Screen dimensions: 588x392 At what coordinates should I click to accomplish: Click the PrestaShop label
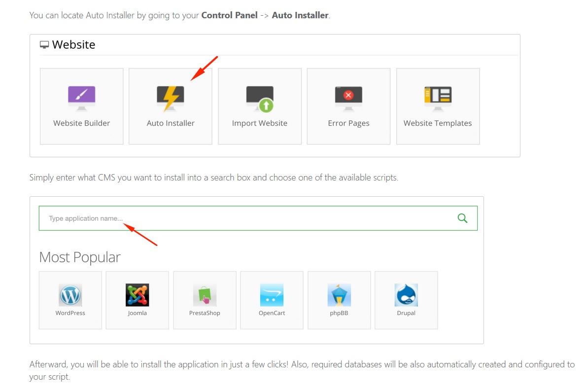tap(205, 313)
